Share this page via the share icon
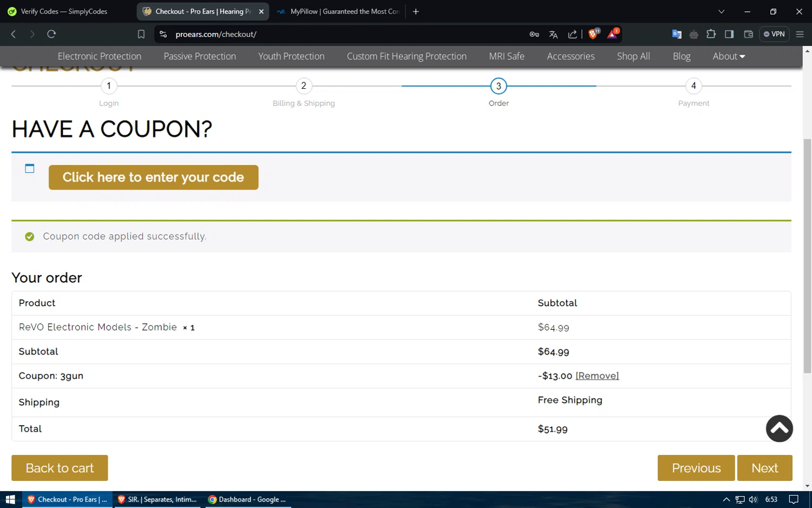This screenshot has width=812, height=508. [x=572, y=34]
